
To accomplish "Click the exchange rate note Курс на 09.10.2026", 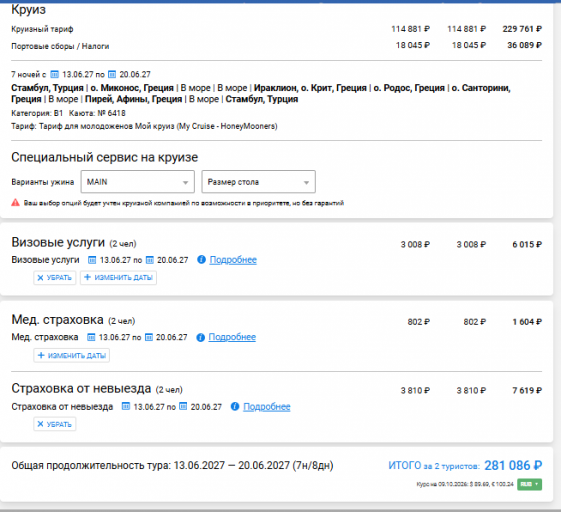I will click(x=465, y=484).
